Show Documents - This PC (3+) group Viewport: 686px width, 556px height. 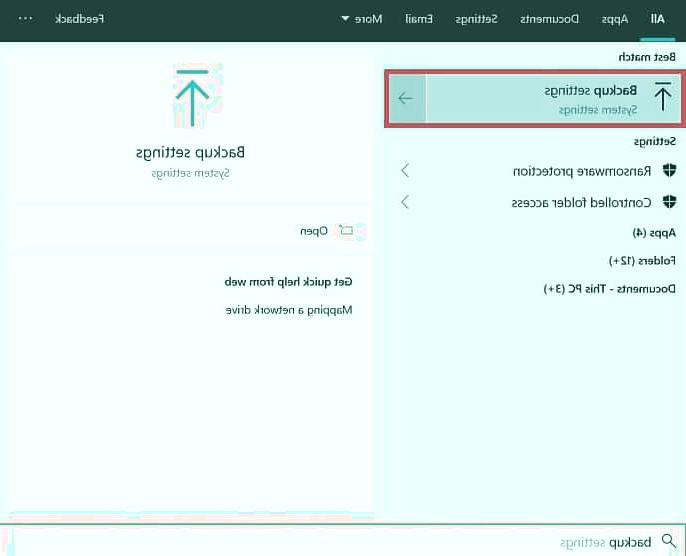tap(610, 289)
